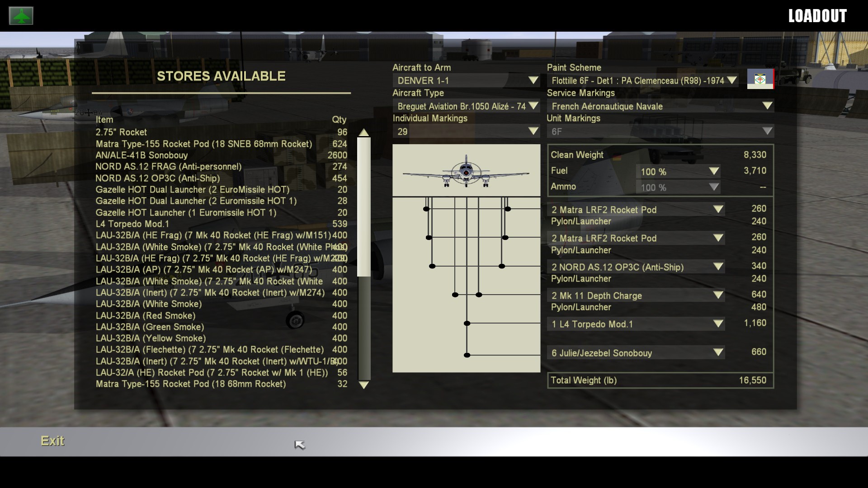Screen dimensions: 868x488
Task: Select LAU-32B/A (White Smoke) short item
Action: [222, 304]
